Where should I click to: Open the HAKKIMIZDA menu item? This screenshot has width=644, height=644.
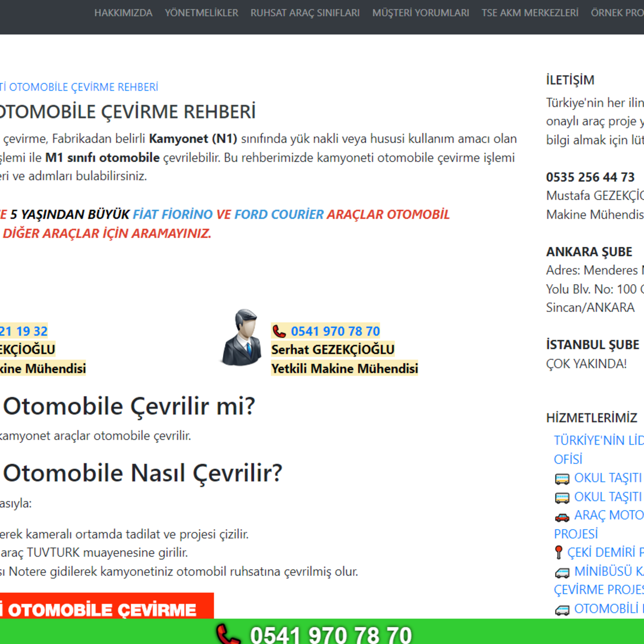pyautogui.click(x=123, y=13)
